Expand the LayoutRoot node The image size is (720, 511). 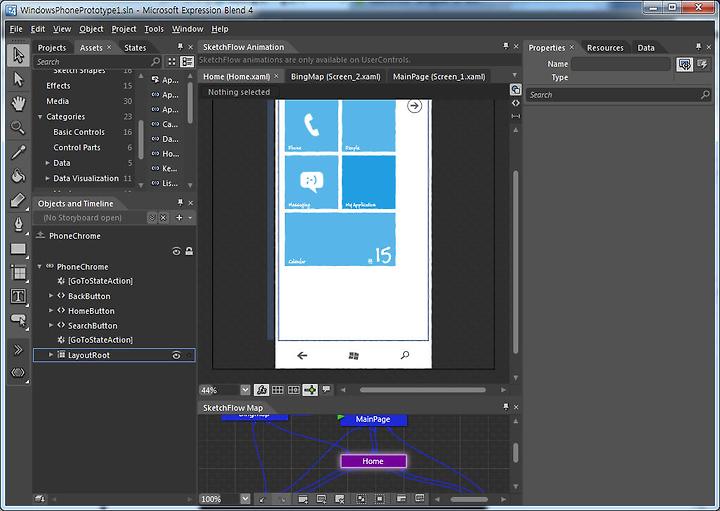tap(51, 354)
